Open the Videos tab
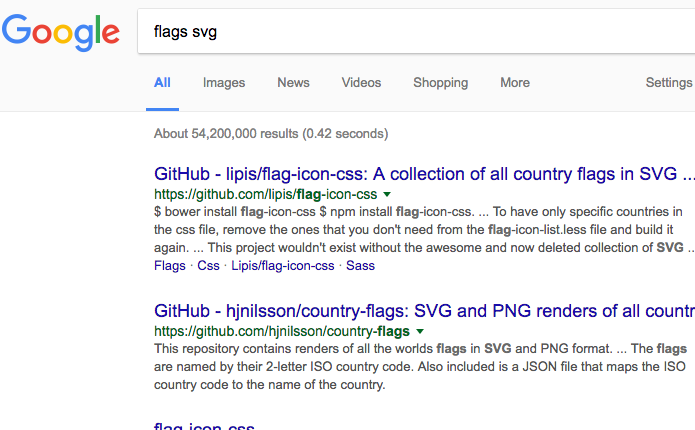 coord(361,83)
